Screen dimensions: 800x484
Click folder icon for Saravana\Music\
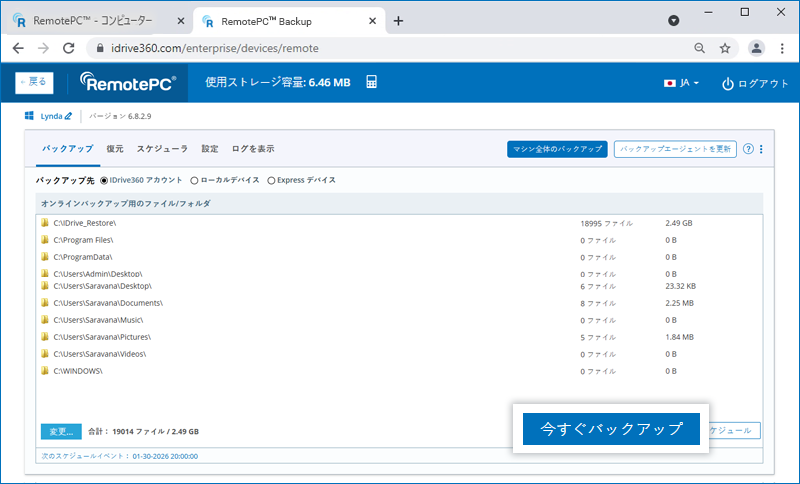point(45,320)
